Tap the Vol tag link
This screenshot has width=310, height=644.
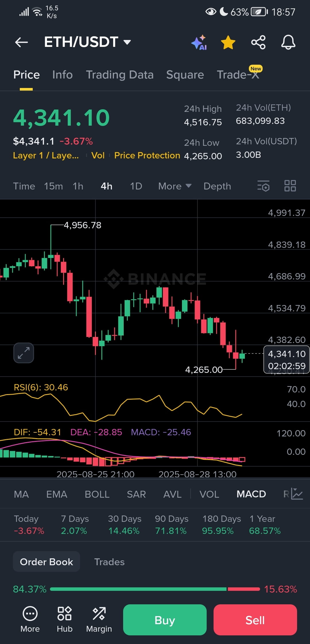click(98, 156)
